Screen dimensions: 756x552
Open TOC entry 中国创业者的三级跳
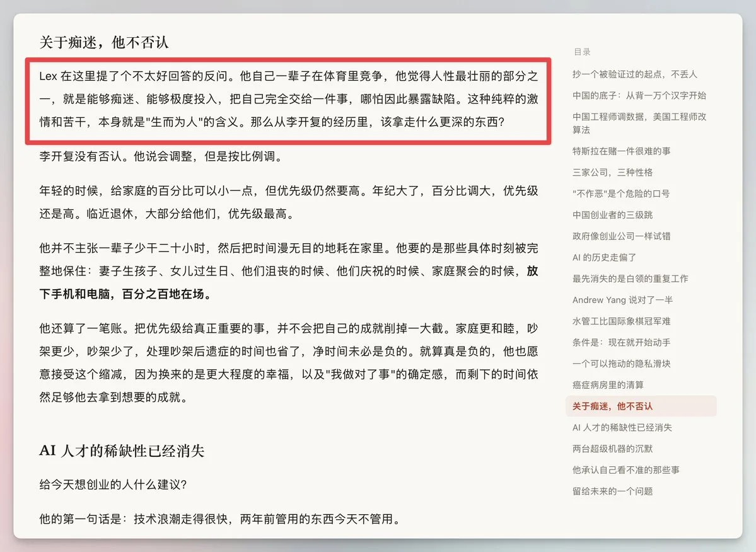[x=612, y=215]
